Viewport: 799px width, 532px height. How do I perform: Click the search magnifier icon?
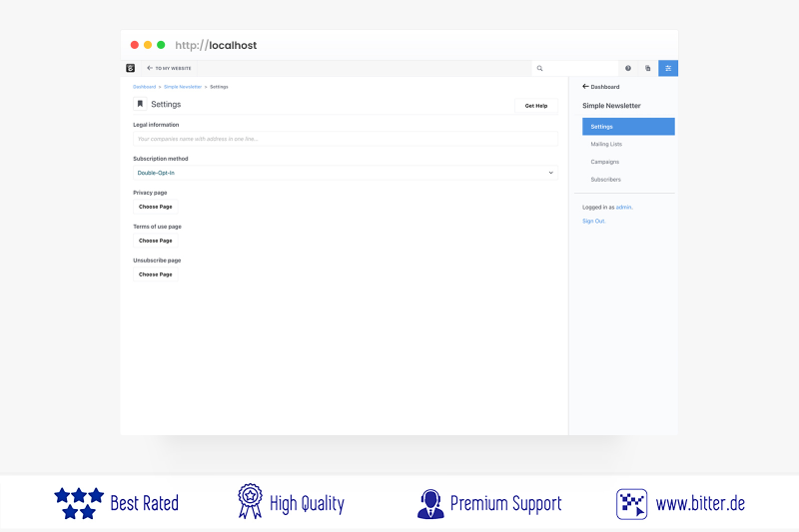click(540, 68)
